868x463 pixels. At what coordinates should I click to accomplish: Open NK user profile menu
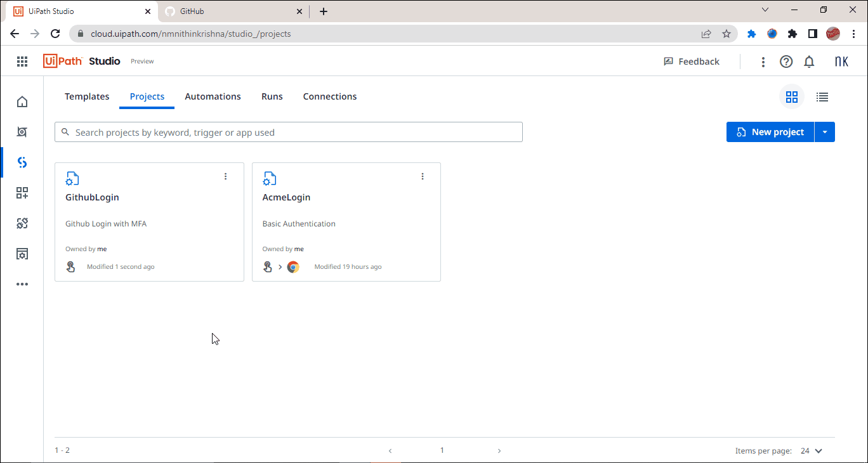(x=841, y=62)
